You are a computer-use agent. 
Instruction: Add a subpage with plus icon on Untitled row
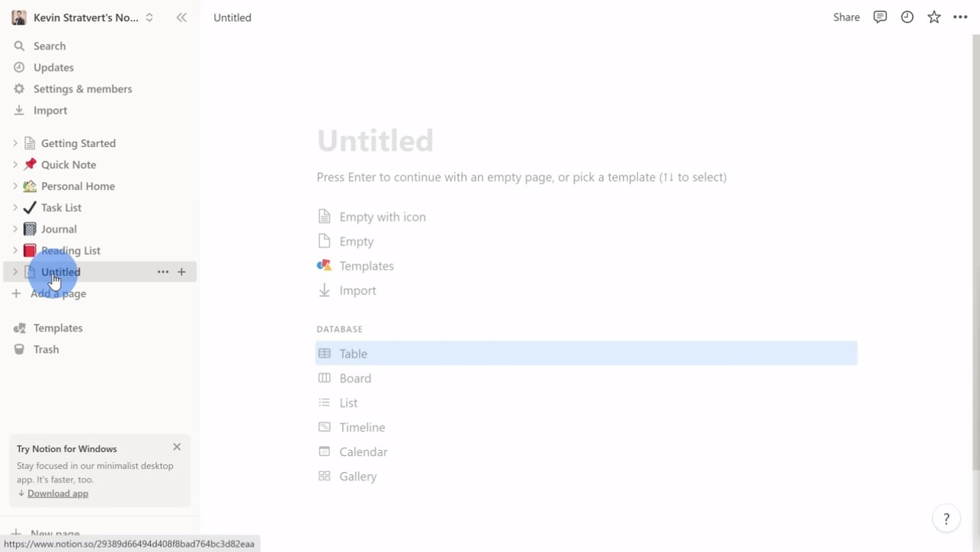pos(181,271)
